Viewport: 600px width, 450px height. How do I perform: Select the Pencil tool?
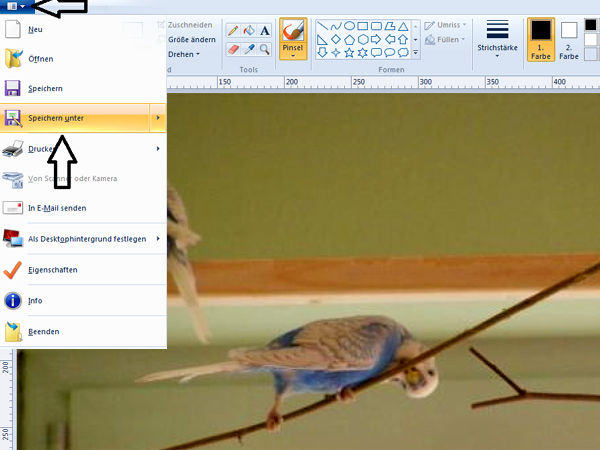(233, 30)
